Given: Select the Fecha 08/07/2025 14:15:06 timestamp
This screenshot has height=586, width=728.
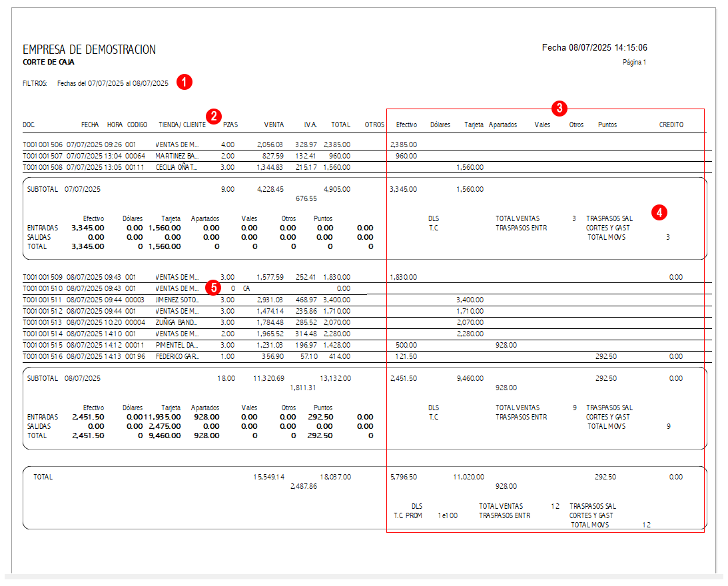Looking at the screenshot, I should 594,47.
